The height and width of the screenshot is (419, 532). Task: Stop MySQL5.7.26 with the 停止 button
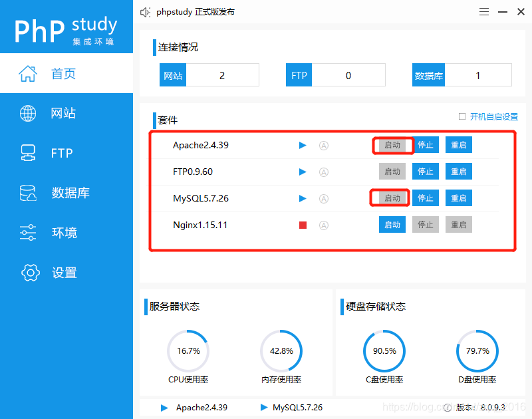426,198
